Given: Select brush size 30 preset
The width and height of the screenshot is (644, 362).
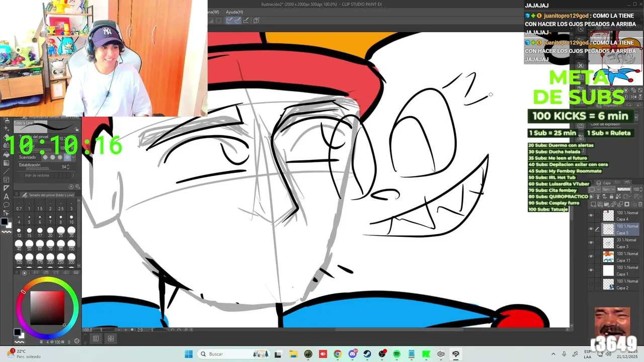Looking at the screenshot, I should pyautogui.click(x=71, y=231).
